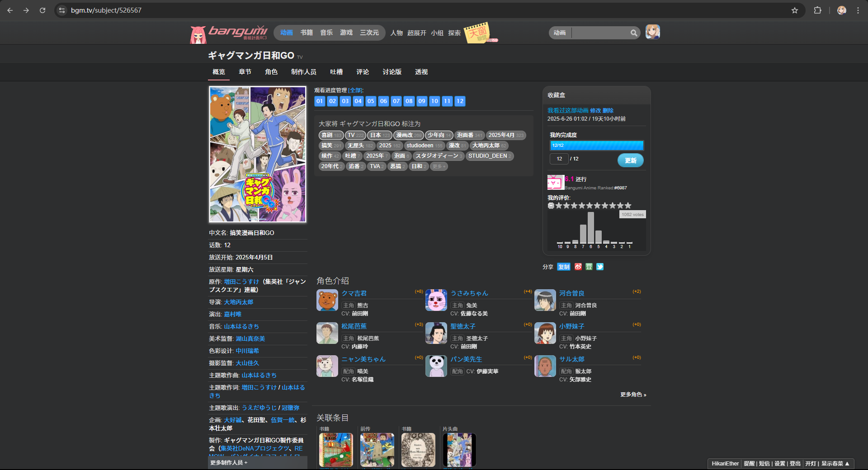Click the site search input field

pyautogui.click(x=600, y=33)
